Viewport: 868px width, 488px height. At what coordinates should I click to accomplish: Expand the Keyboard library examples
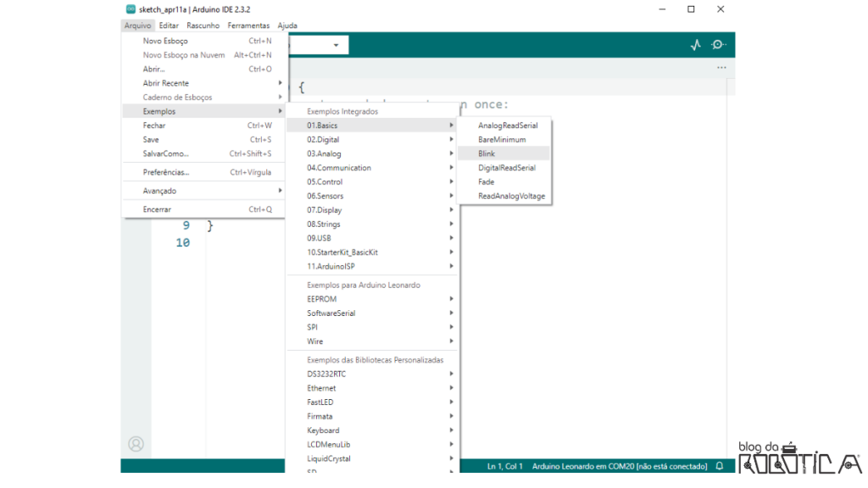coord(372,430)
